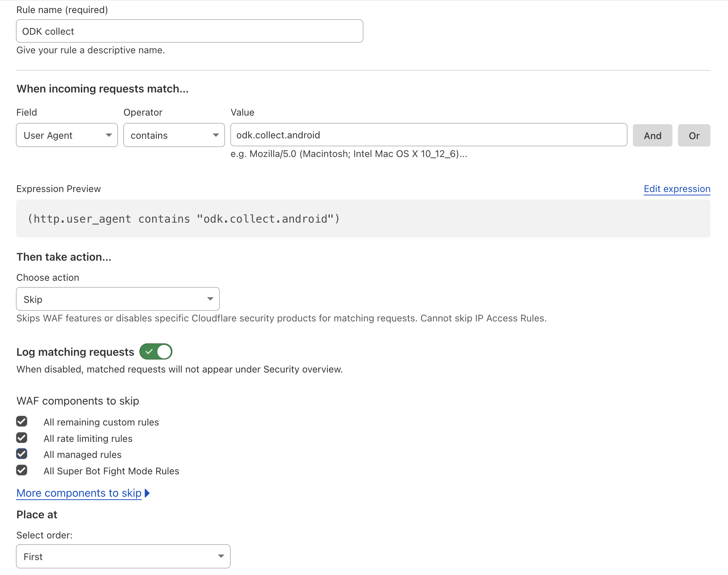Click the And button
The height and width of the screenshot is (575, 728).
click(x=653, y=135)
